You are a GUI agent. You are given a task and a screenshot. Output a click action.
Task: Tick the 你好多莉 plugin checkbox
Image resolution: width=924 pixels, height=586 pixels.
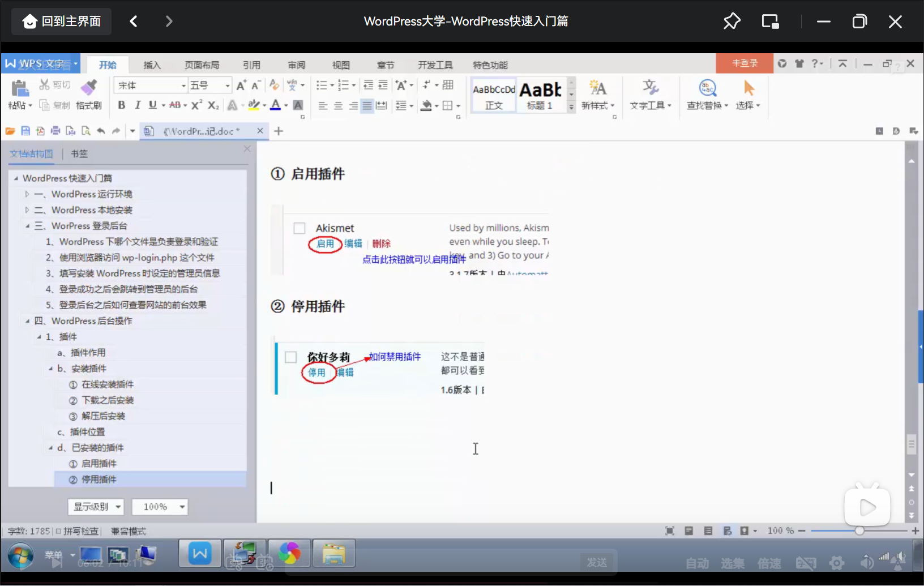pos(291,357)
